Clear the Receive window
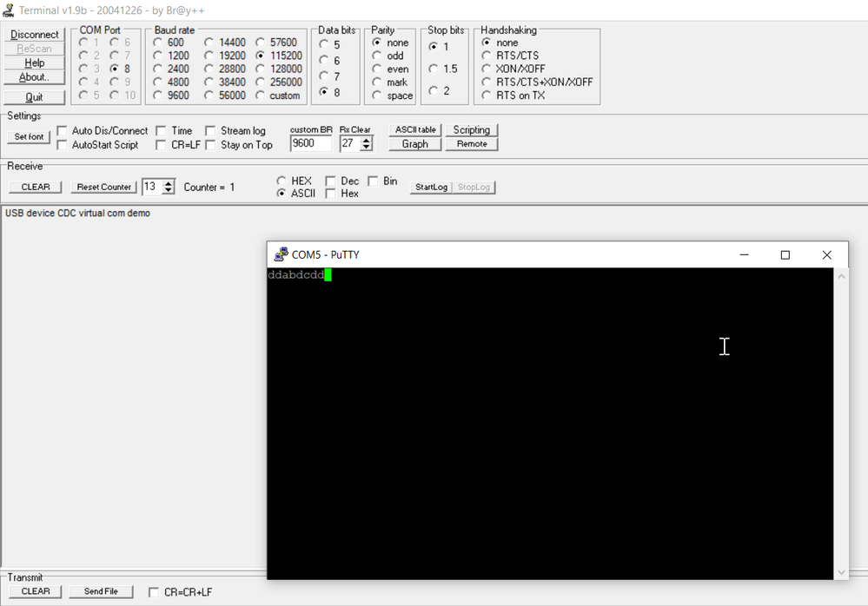 tap(34, 187)
